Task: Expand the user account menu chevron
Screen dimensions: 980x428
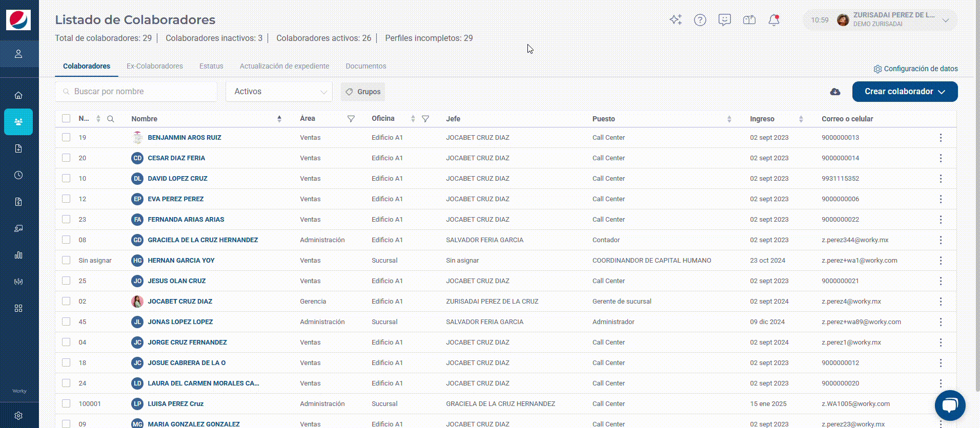Action: pos(946,20)
